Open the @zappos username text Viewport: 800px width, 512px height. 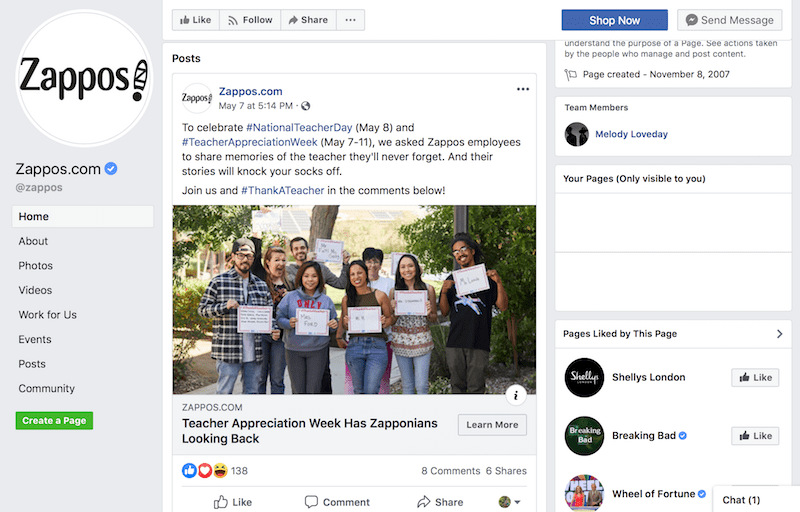[39, 187]
